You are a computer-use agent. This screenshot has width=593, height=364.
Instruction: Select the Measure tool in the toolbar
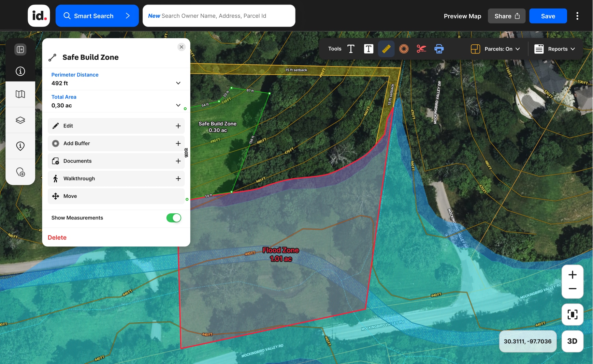(386, 49)
